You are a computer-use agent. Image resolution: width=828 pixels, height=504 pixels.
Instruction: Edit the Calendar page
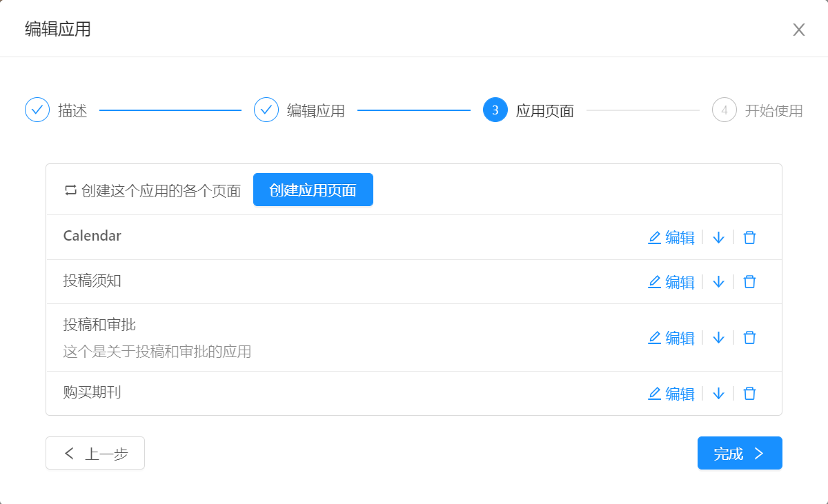pos(671,238)
